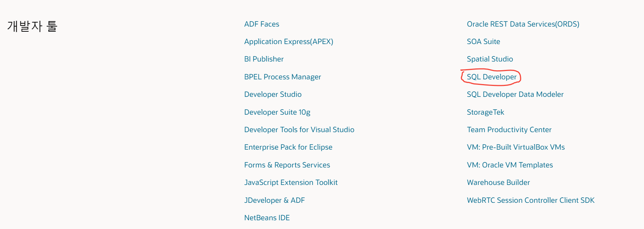Open Application Express(APEX) download link

(288, 42)
